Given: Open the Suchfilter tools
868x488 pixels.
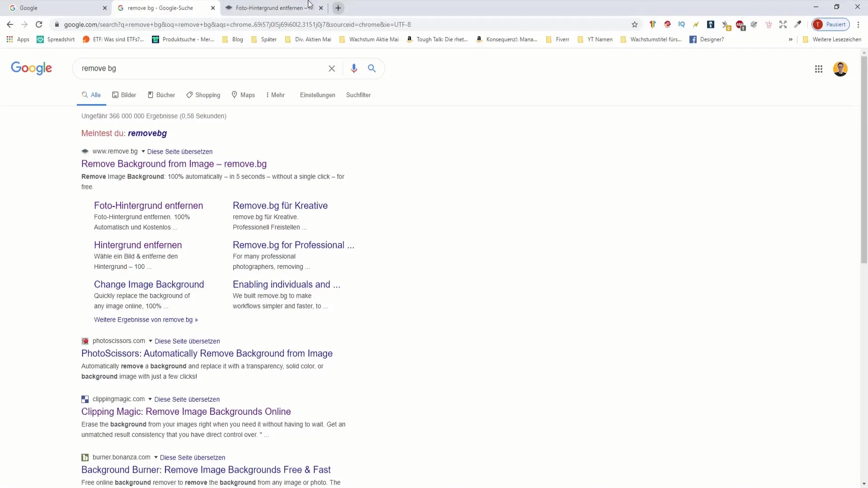Looking at the screenshot, I should 359,95.
